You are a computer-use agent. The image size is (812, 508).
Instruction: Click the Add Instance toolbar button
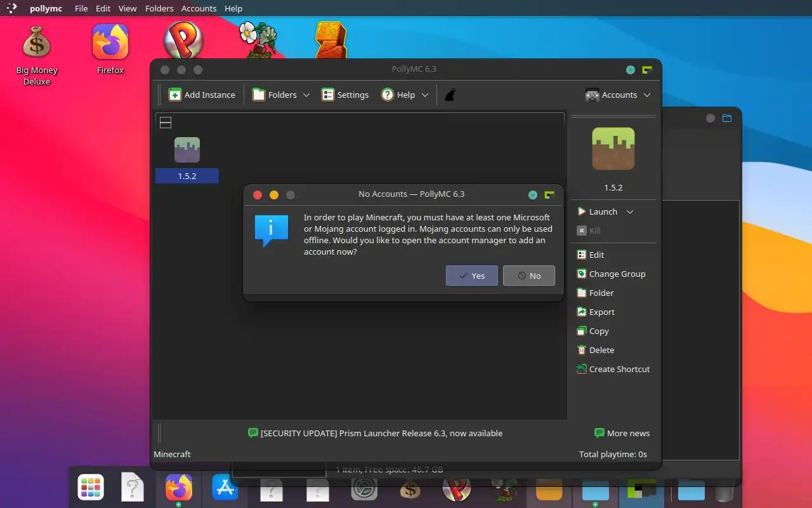pos(202,95)
